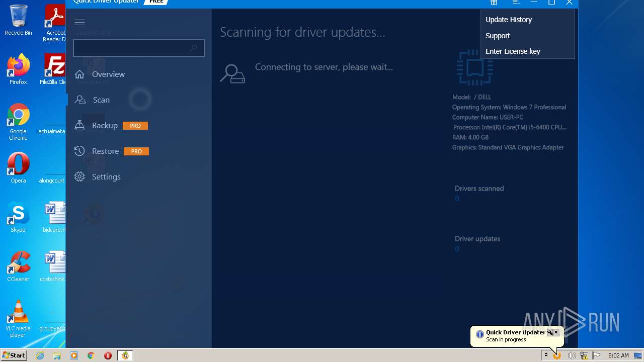The width and height of the screenshot is (644, 362).
Task: Open Windows Media Player from taskbar
Action: coord(74,355)
